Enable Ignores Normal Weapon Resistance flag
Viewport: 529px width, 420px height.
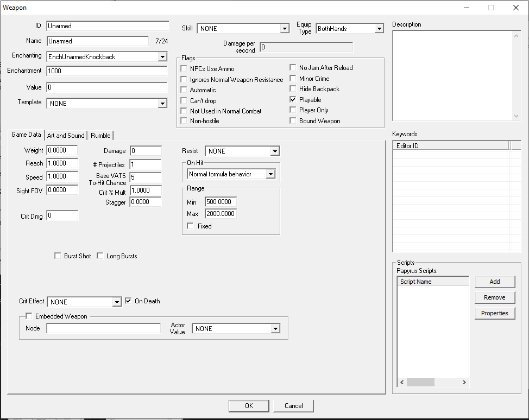coord(184,80)
